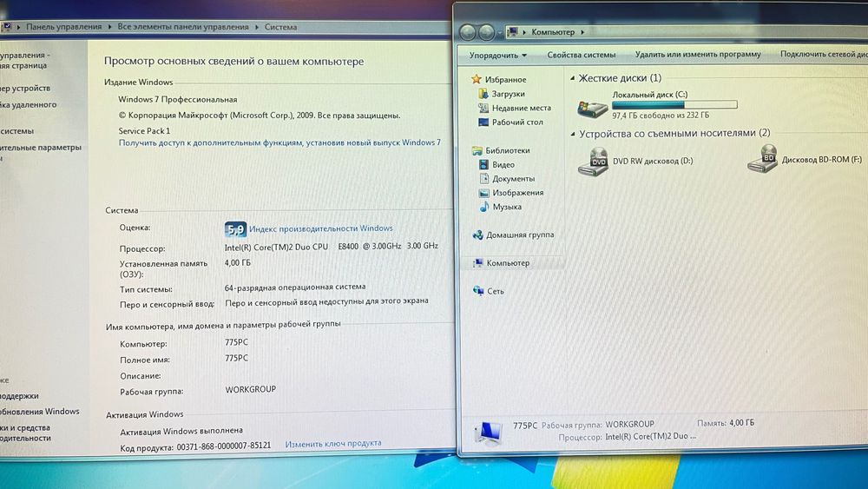Click Защита системы link in left pane
The image size is (868, 489).
tap(16, 131)
